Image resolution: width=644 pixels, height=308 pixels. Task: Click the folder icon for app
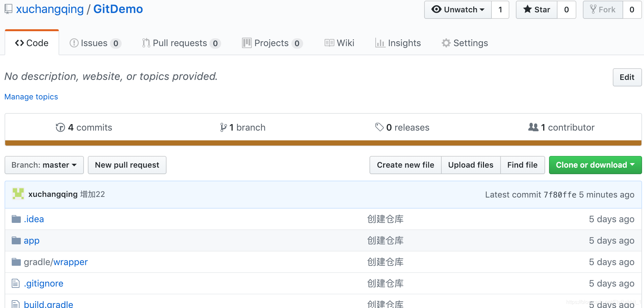(16, 240)
